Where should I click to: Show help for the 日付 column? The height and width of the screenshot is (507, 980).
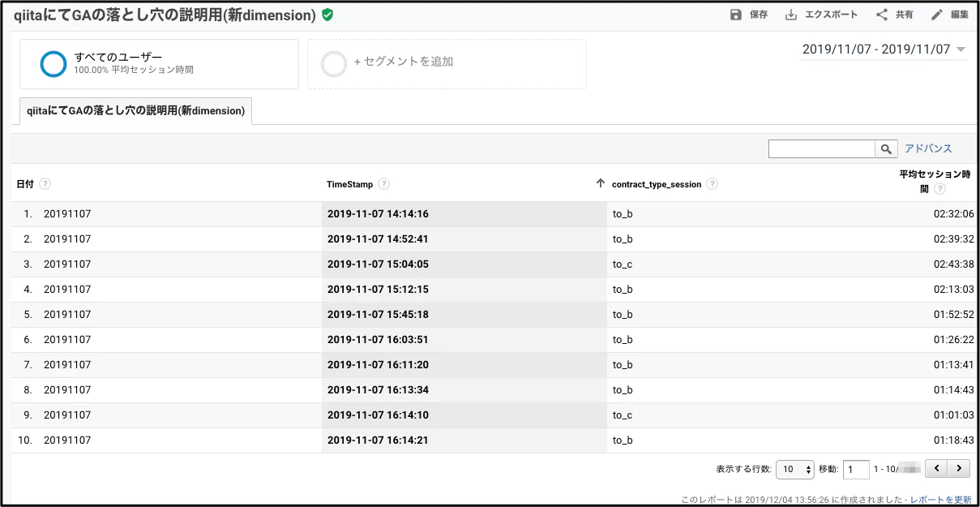pyautogui.click(x=45, y=184)
